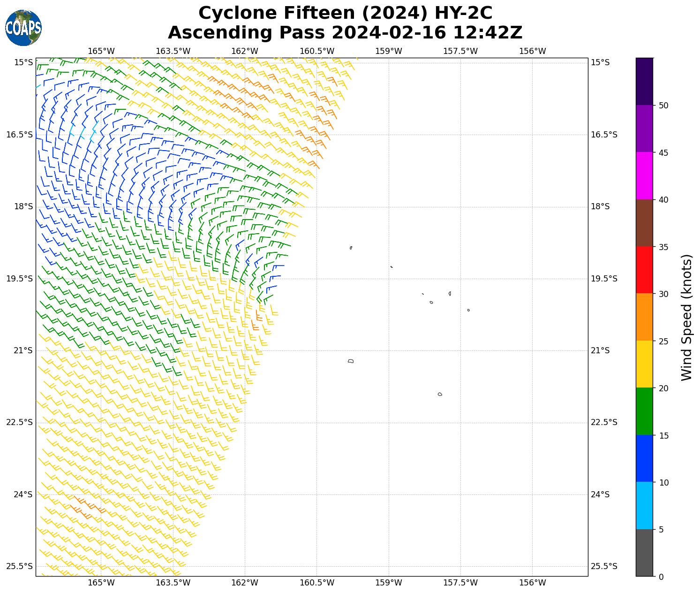Select the red 30-35 knot colorbar segment

(x=644, y=270)
